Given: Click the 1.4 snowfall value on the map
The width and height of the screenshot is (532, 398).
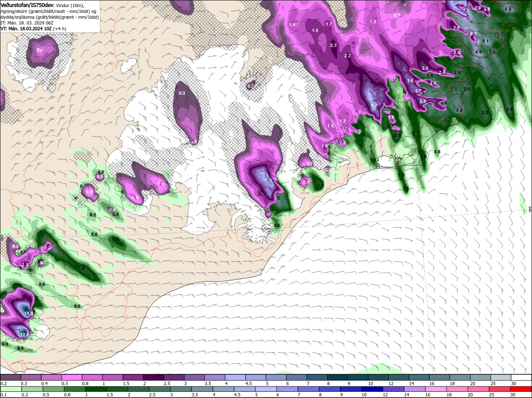Looking at the screenshot, I should 292,25.
